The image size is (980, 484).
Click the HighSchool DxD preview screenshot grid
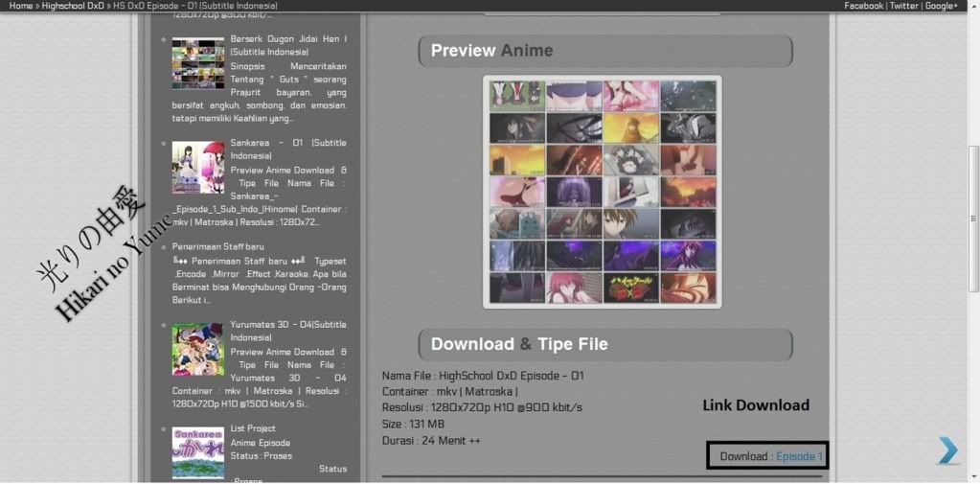[x=603, y=192]
